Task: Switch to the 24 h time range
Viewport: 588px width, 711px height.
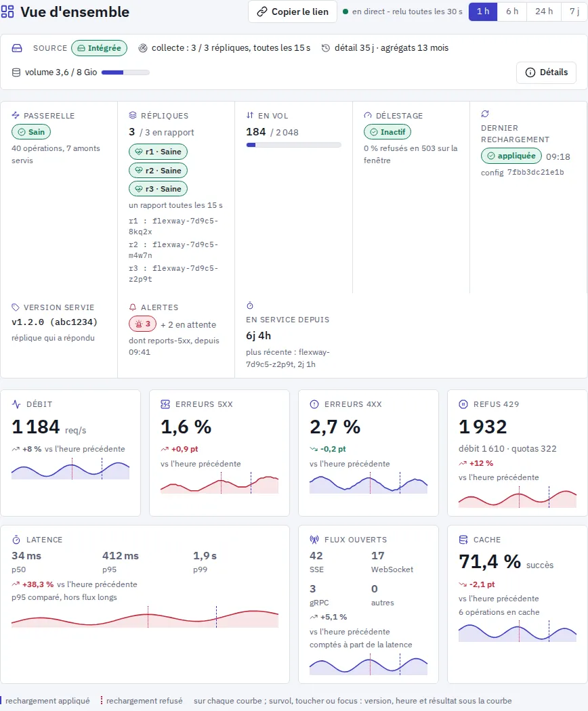Action: pos(543,12)
